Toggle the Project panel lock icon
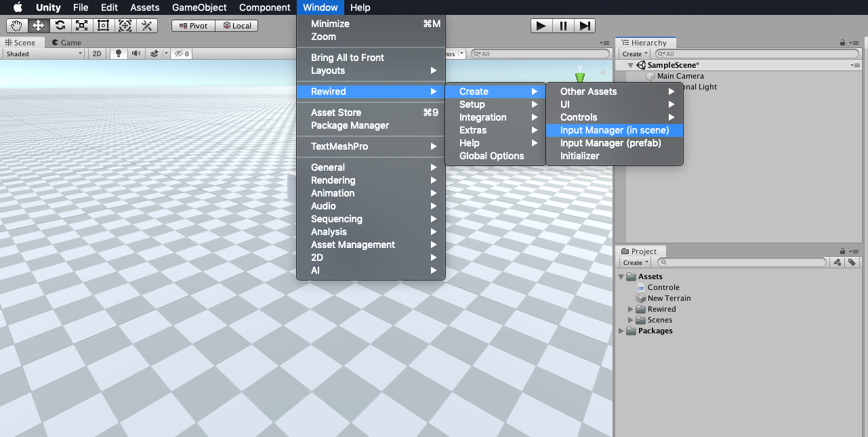This screenshot has height=437, width=868. coord(842,251)
